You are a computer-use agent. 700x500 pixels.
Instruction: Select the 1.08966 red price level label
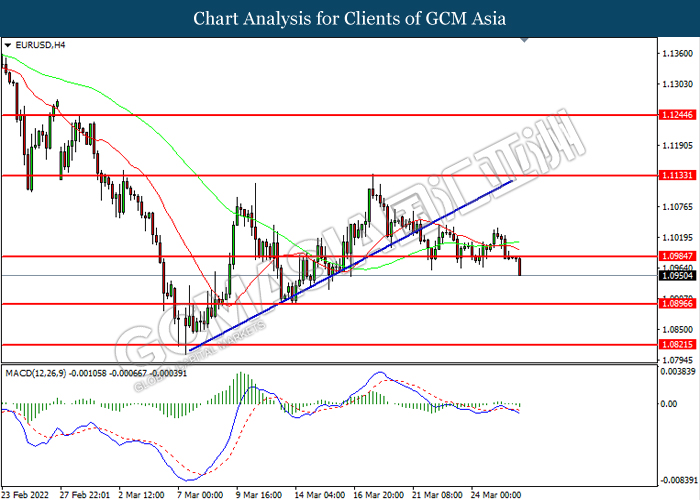(x=678, y=304)
